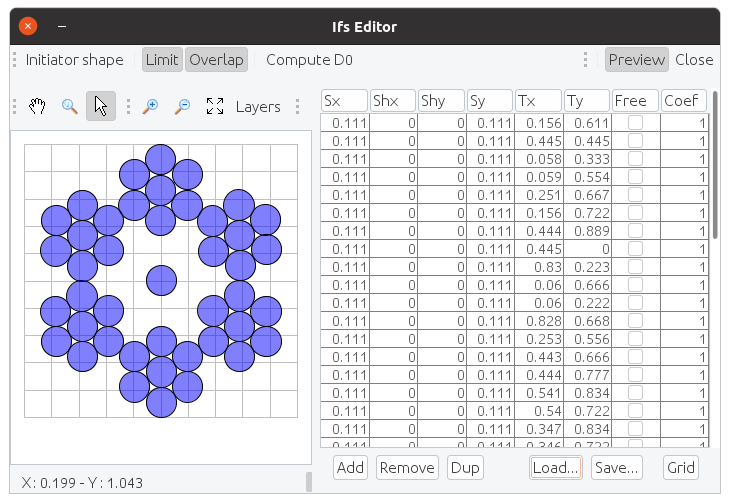Click the Shx column header
This screenshot has height=503, width=730.
393,101
